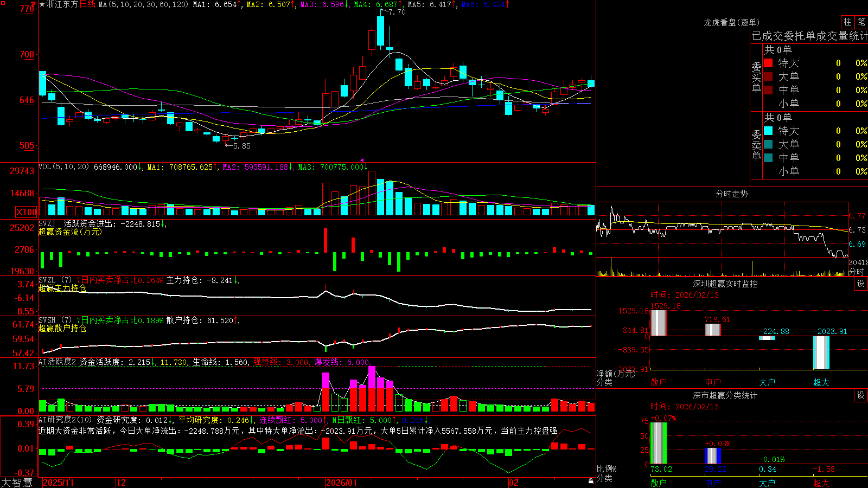Open 设 settings for 深市超赢分类统计
Image resolution: width=868 pixels, height=488 pixels.
coord(860,395)
